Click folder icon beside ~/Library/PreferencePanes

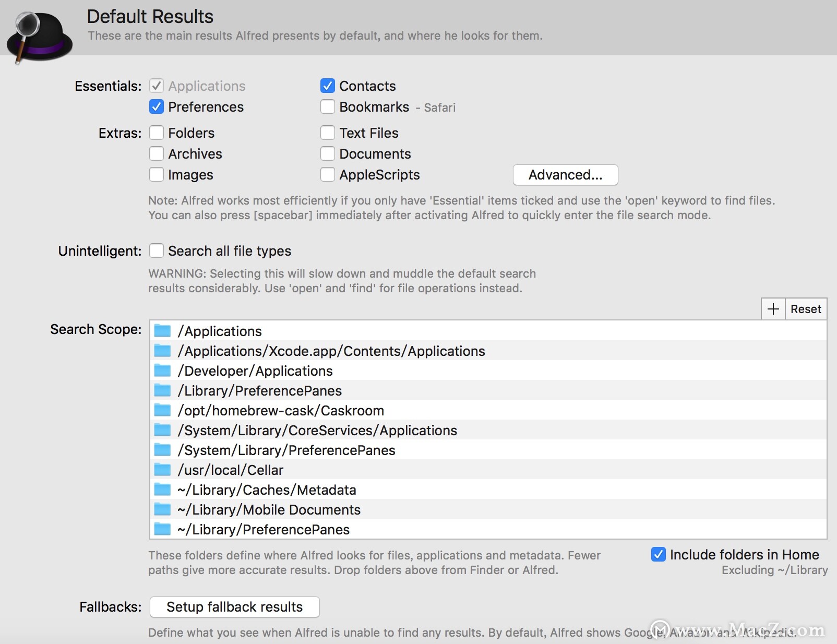(x=162, y=529)
